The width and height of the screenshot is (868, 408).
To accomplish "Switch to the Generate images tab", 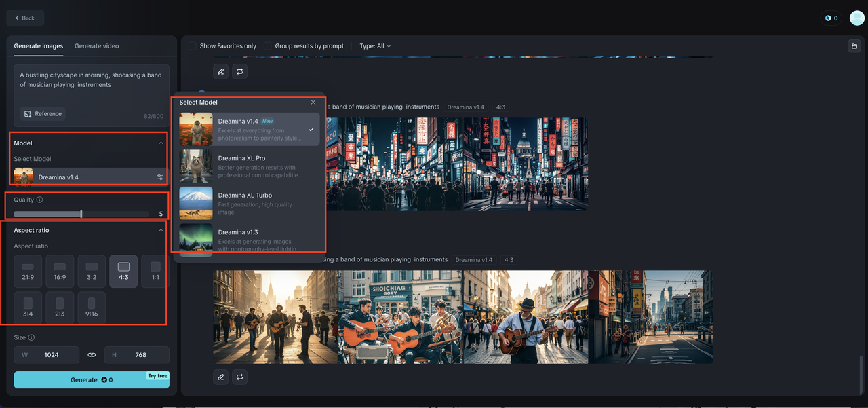I will tap(39, 46).
